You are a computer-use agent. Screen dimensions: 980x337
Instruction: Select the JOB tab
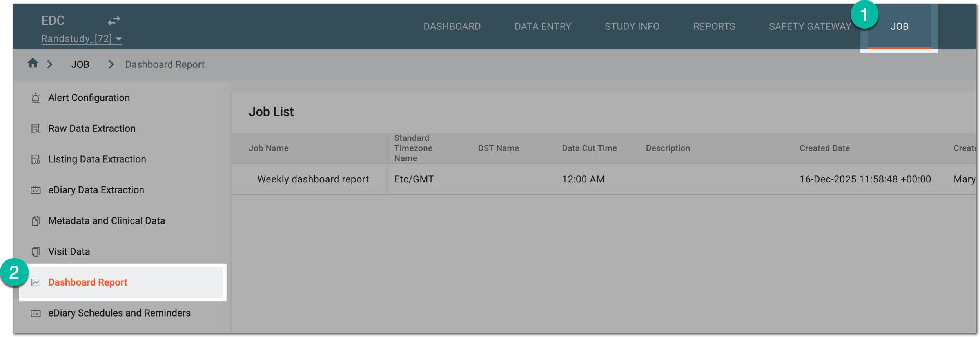pos(899,26)
